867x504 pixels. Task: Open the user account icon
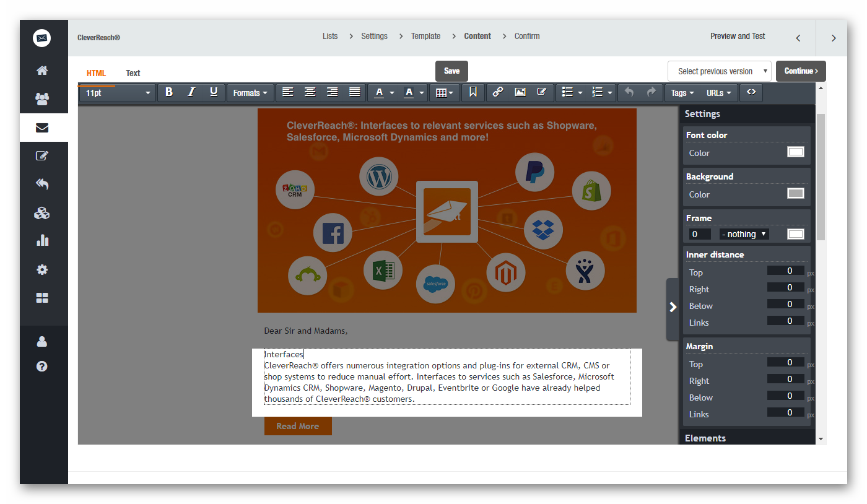[x=42, y=341]
